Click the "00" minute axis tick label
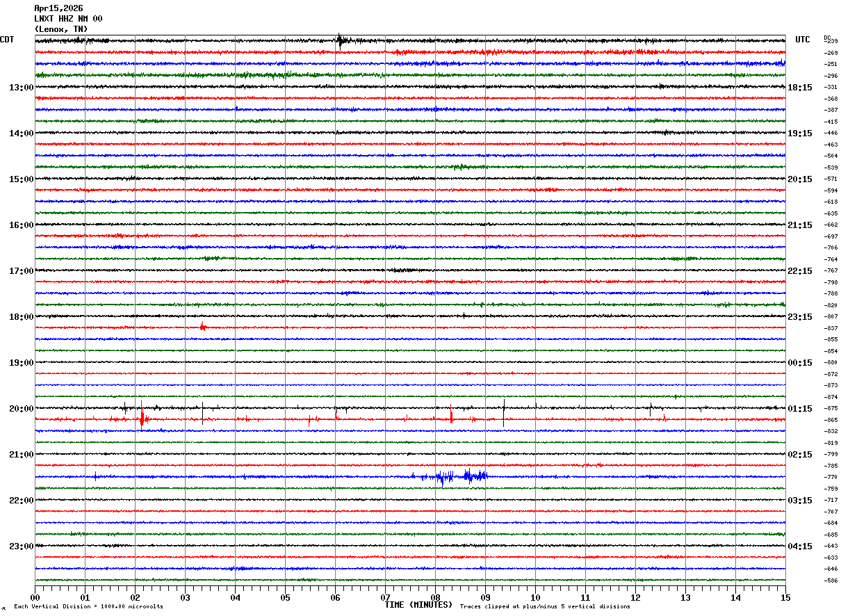Screen dimensions: 841x616 pyautogui.click(x=35, y=597)
